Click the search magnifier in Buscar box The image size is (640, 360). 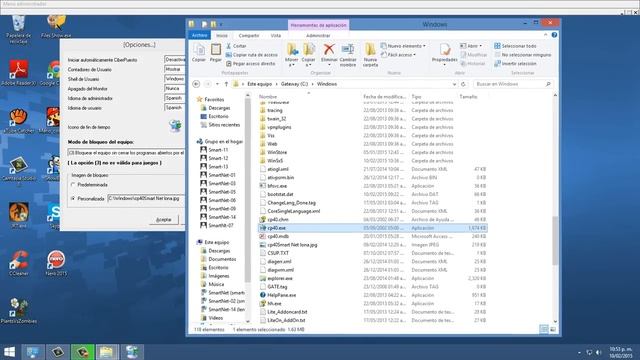point(548,84)
